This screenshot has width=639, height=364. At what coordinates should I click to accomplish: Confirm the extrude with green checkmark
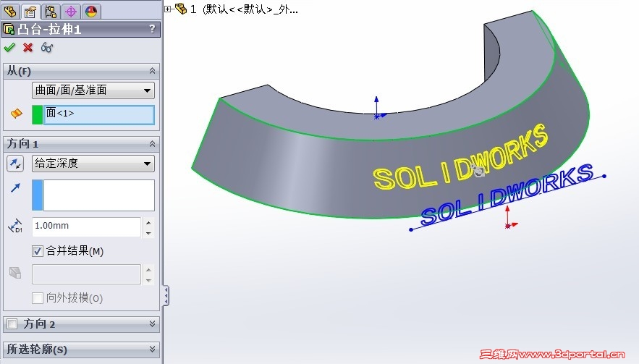click(9, 48)
